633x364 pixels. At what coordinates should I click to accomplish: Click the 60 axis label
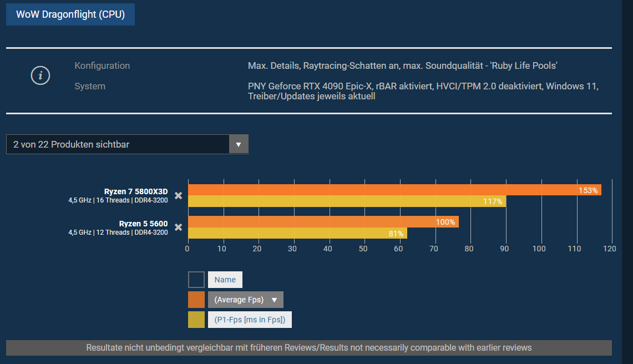[398, 249]
